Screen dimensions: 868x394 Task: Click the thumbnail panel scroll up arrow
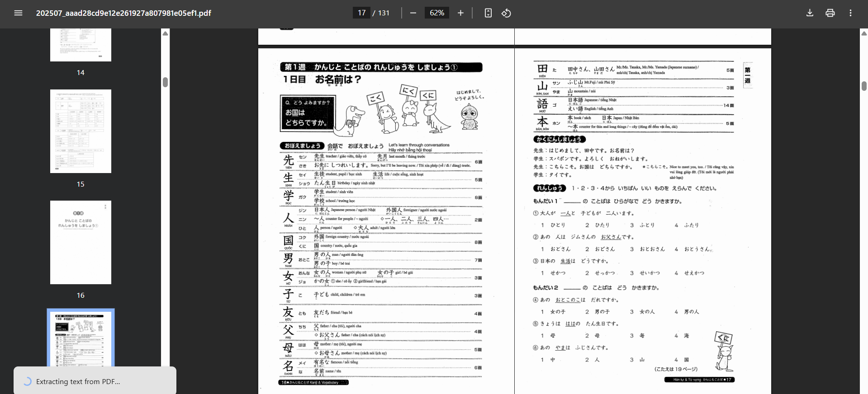[x=166, y=33]
